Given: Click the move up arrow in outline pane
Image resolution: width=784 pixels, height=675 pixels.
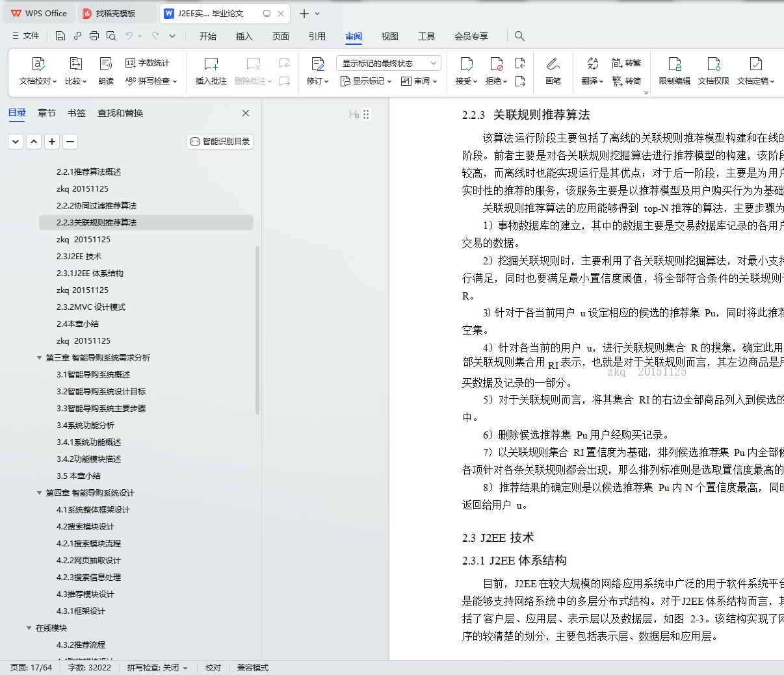Looking at the screenshot, I should 34,141.
